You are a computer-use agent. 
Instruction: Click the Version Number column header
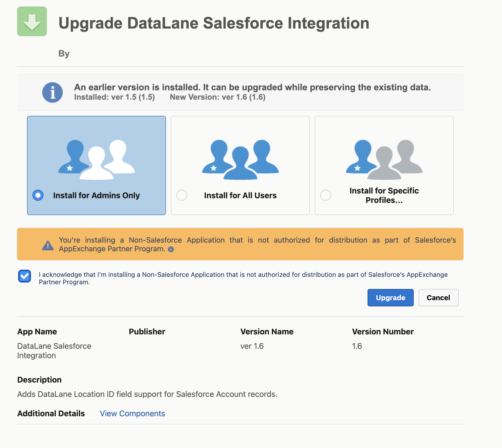(383, 332)
